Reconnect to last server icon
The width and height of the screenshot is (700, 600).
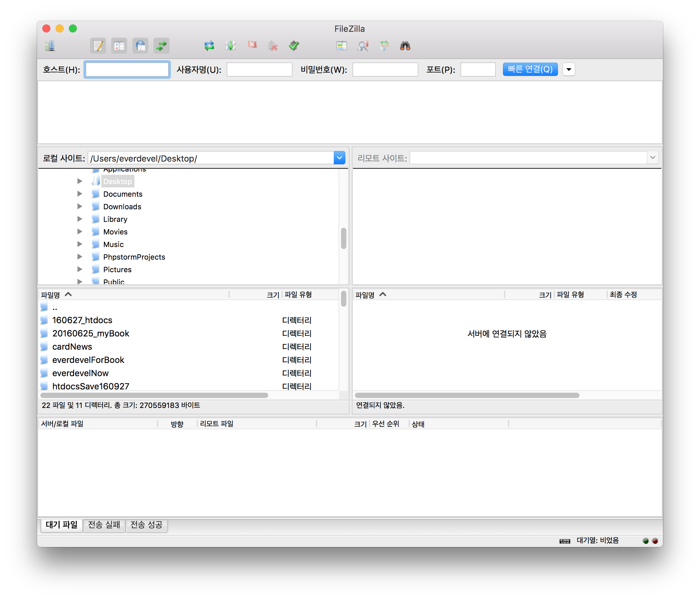[294, 46]
